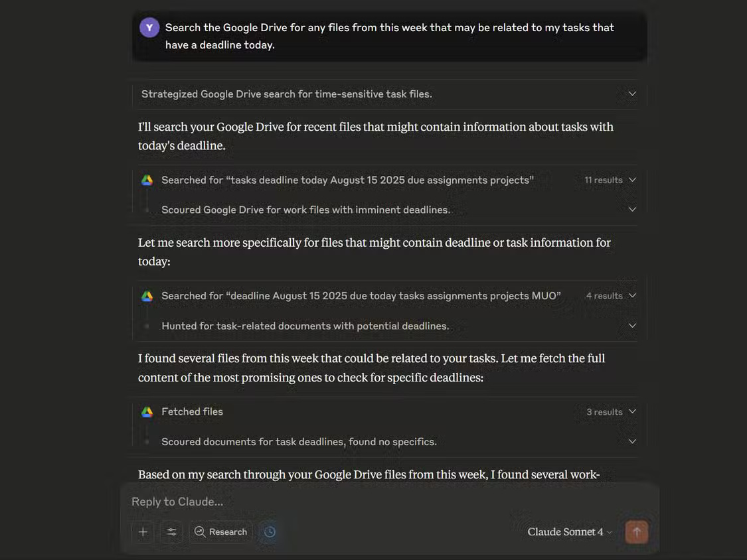Click the Y user avatar on the prompt
The height and width of the screenshot is (560, 747).
click(x=149, y=27)
